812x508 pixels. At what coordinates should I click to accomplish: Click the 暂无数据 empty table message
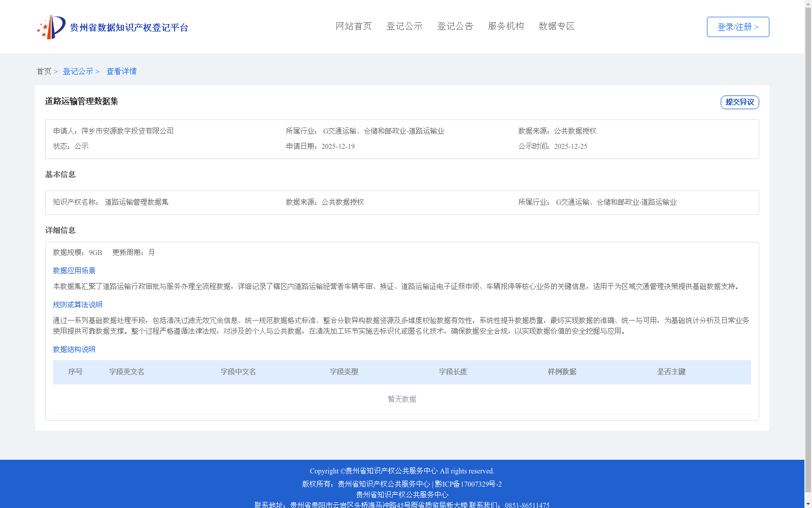pyautogui.click(x=402, y=399)
